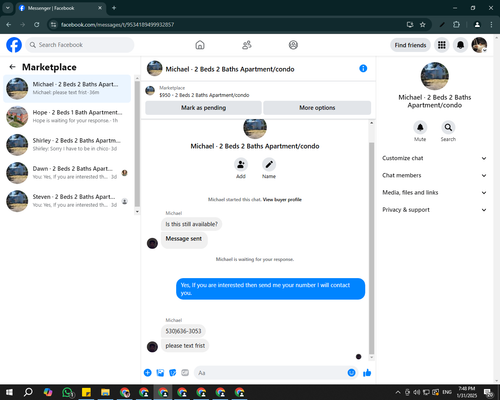Send a thumbs up like
Image resolution: width=500 pixels, height=400 pixels.
[367, 373]
